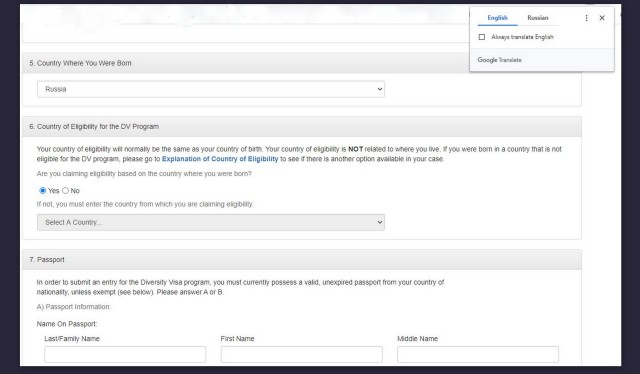Image resolution: width=640 pixels, height=374 pixels.
Task: Open Google Translate options menu (three dots)
Action: pos(587,18)
